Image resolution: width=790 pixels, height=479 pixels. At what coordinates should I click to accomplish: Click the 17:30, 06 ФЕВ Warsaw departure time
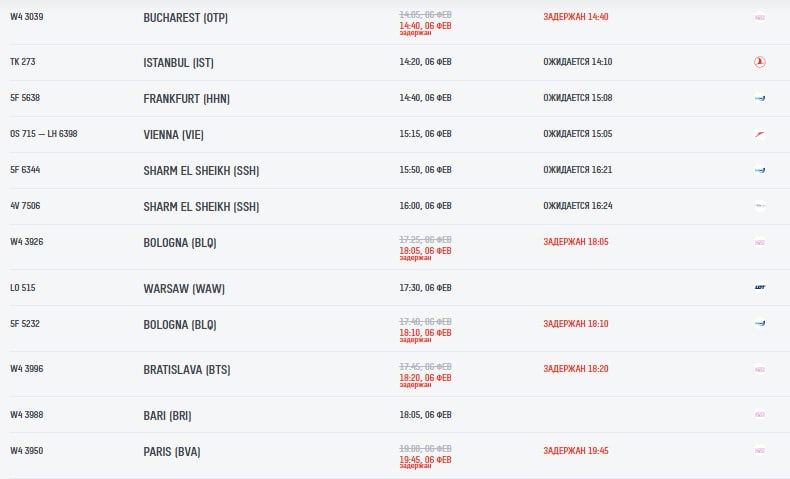tap(424, 288)
